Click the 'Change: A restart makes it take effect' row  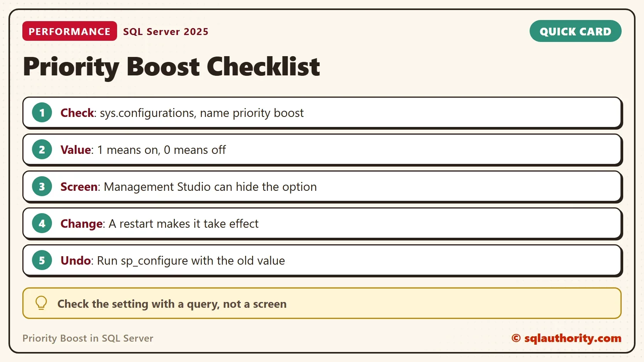322,224
